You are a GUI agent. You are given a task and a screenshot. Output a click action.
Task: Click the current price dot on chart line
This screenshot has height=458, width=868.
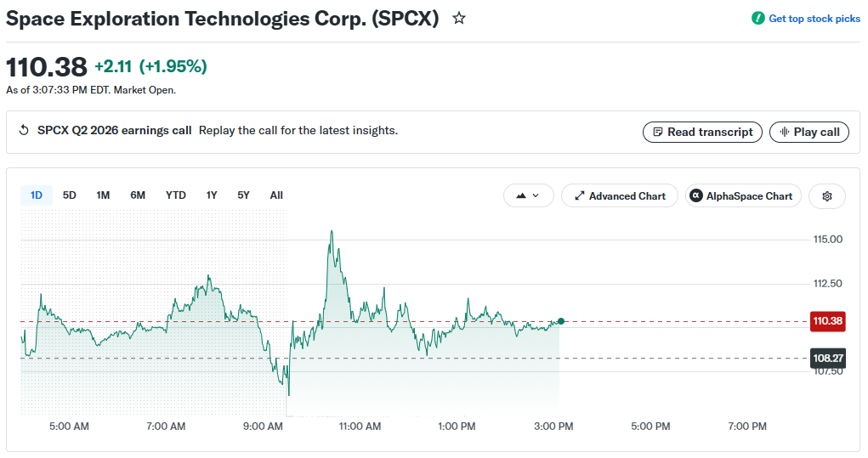(561, 321)
